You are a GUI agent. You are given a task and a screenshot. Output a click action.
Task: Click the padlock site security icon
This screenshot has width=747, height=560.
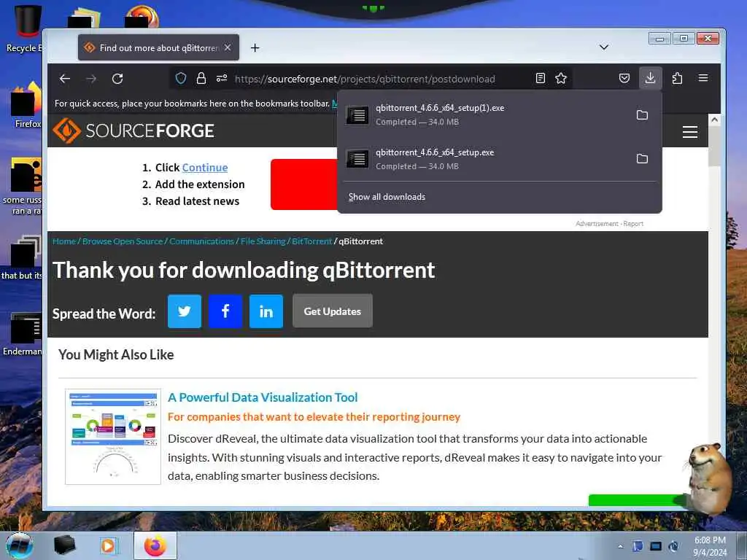click(x=201, y=78)
